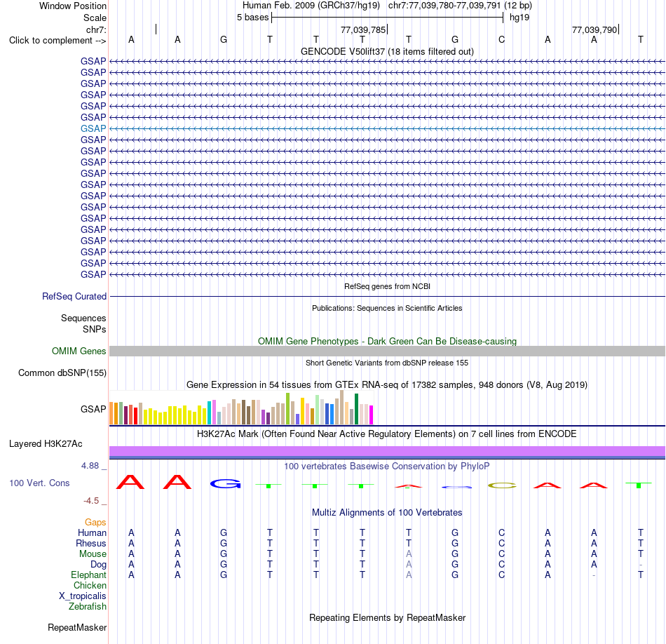Screen dimensions: 666x644
Task: Click the 77,039,790 coordinate marker
Action: 594,29
